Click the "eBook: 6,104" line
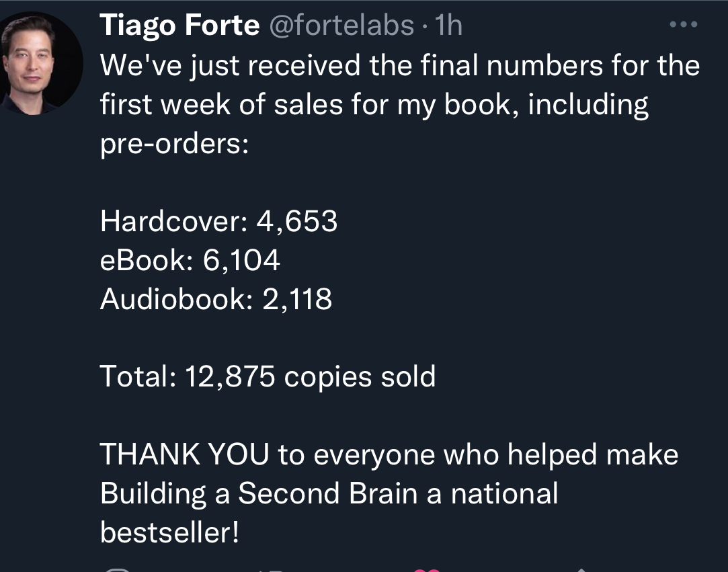The height and width of the screenshot is (572, 728). [190, 260]
